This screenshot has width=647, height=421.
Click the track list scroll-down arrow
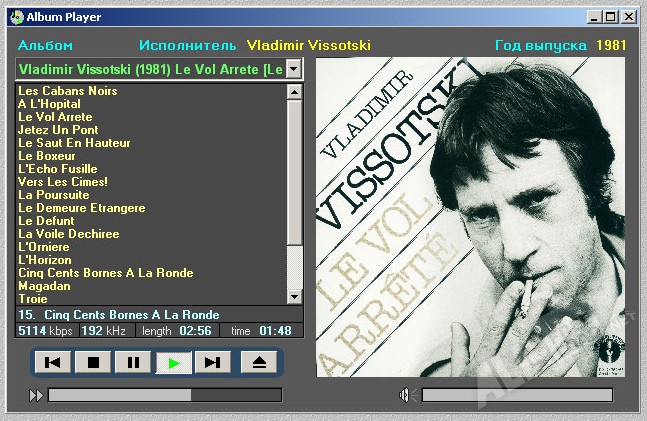[294, 296]
